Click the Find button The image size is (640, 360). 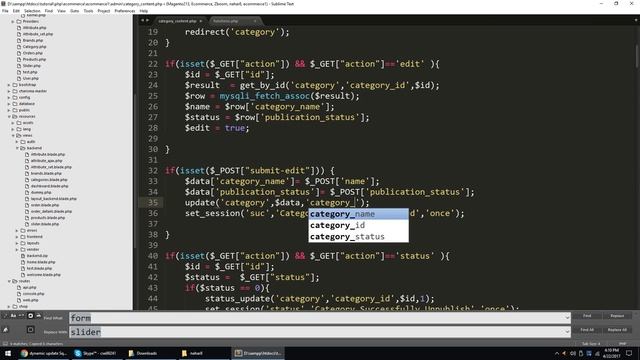(x=587, y=316)
